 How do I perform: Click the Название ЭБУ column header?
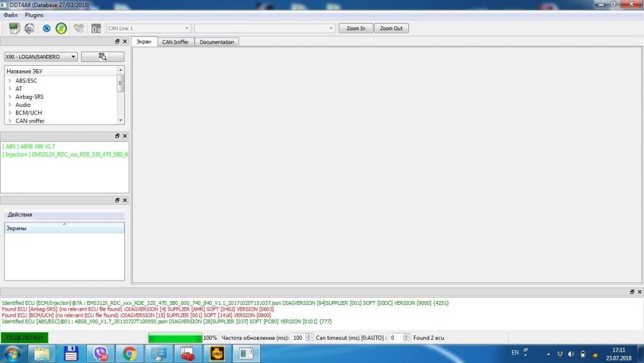(x=61, y=71)
